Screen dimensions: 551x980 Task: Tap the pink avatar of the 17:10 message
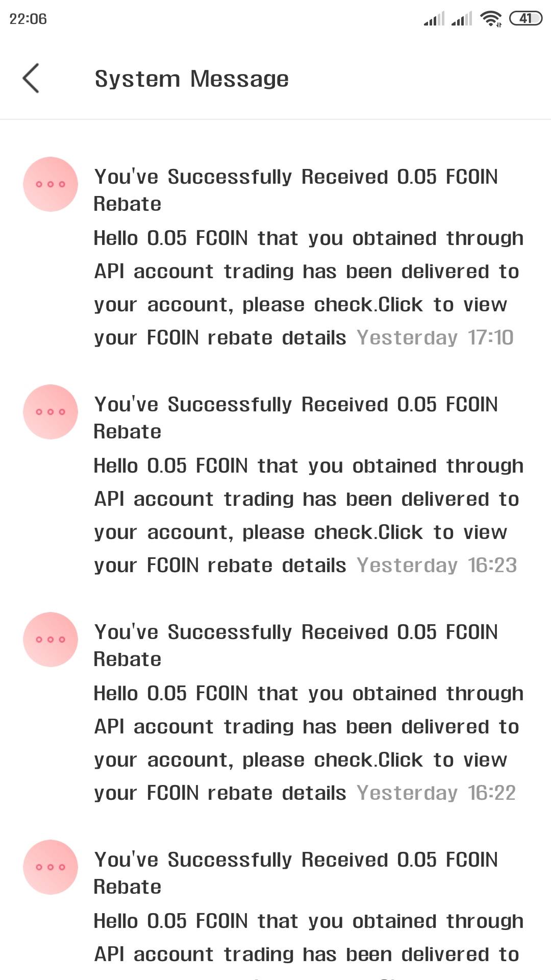(x=51, y=184)
